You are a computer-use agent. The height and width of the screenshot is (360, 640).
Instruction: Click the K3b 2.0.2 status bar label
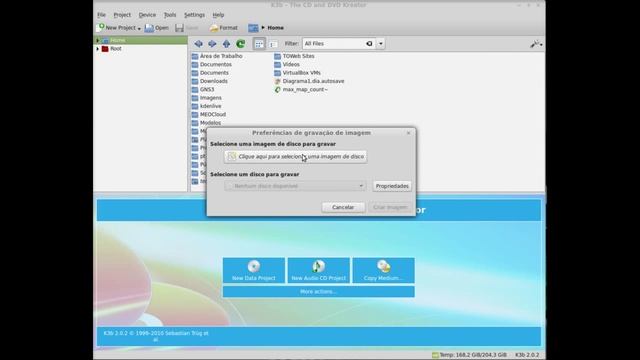click(x=527, y=355)
